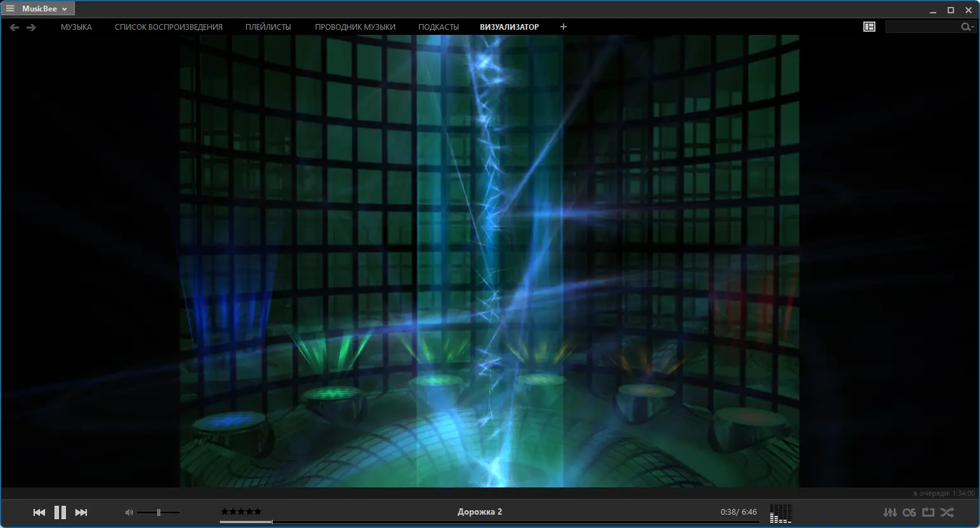Set the five-star track rating
The width and height of the screenshot is (980, 528).
point(241,512)
